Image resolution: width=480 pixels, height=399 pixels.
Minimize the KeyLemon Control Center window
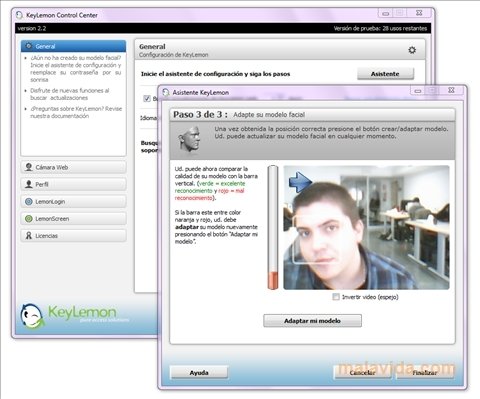(x=386, y=13)
